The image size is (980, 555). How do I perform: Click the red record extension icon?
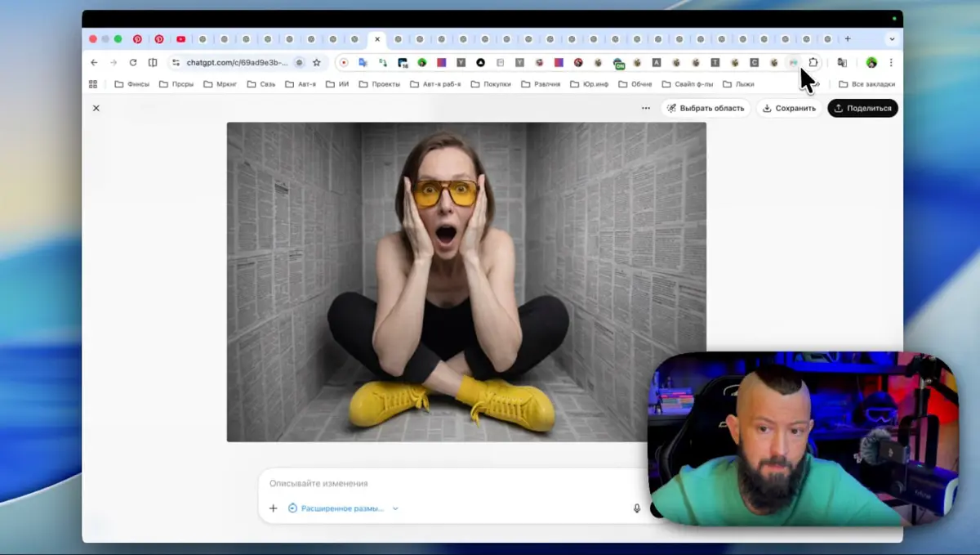(x=344, y=62)
